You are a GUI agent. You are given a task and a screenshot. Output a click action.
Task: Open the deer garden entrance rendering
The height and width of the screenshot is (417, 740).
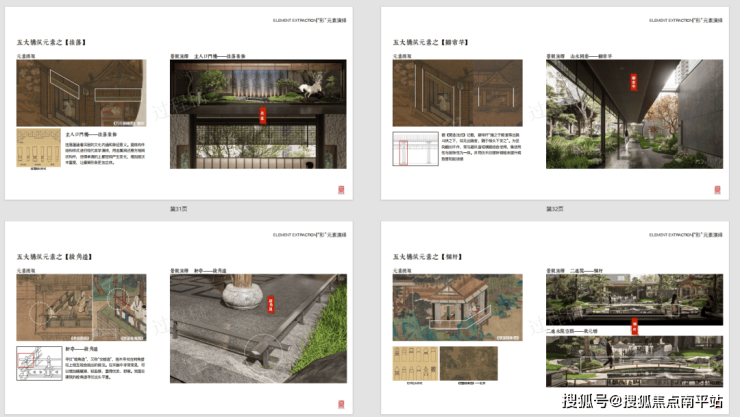tap(262, 110)
